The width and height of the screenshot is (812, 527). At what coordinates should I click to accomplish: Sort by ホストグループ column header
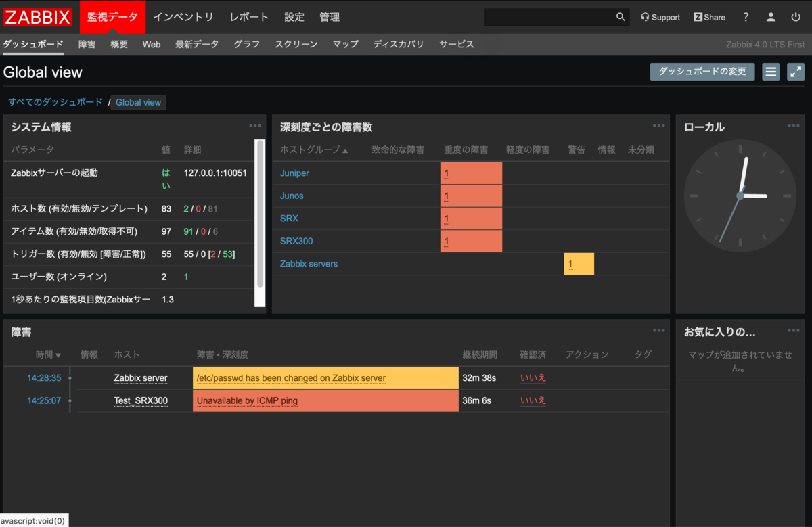point(314,150)
